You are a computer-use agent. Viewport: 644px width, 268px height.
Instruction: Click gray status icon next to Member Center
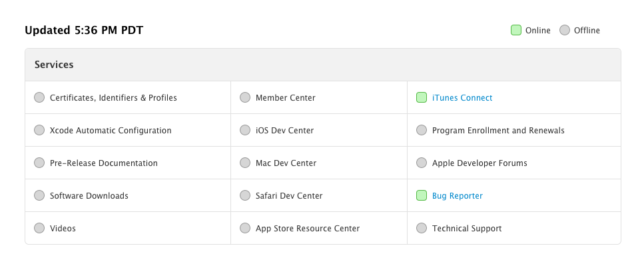click(245, 98)
